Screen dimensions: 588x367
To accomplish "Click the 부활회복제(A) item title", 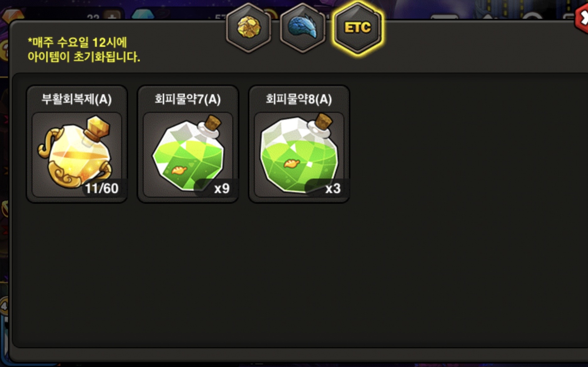I will point(77,99).
